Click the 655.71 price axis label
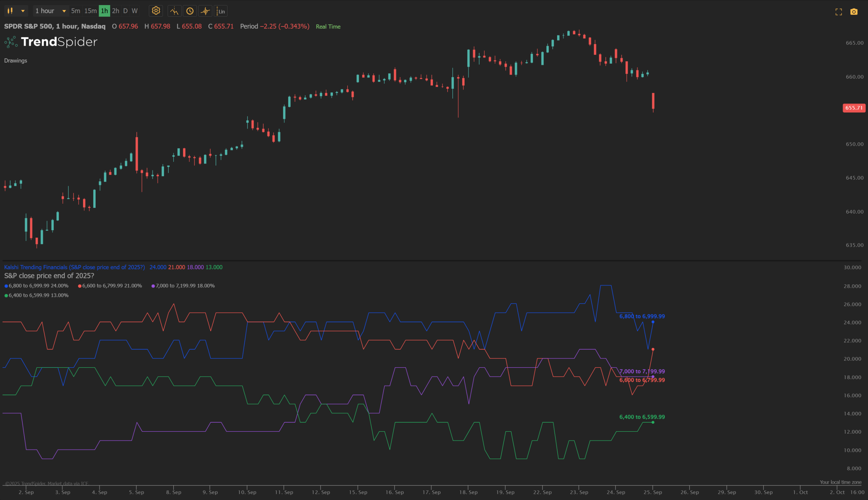The width and height of the screenshot is (868, 500). coord(854,108)
